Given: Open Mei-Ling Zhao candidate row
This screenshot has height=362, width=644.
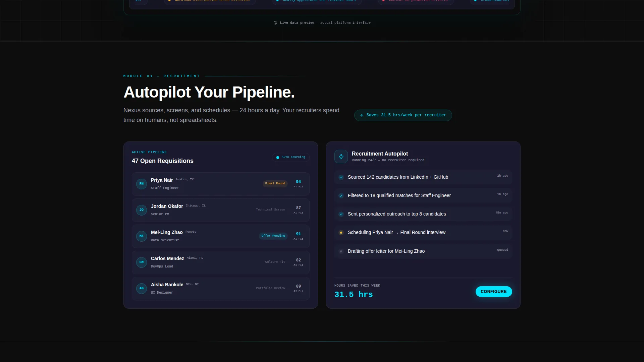Looking at the screenshot, I should coord(221,236).
